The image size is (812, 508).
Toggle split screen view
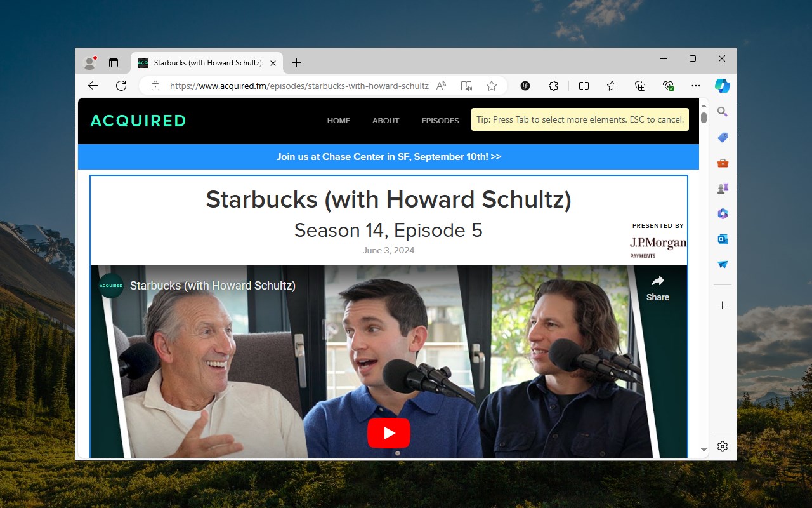pos(584,86)
